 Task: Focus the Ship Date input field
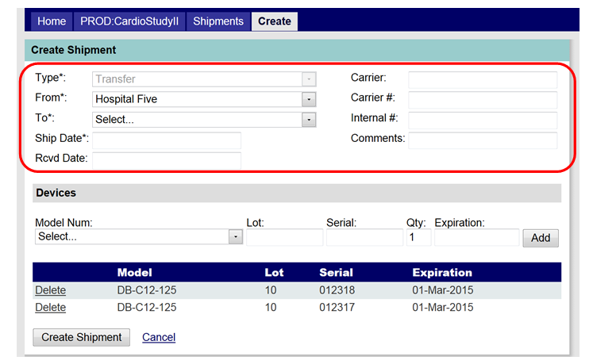167,140
